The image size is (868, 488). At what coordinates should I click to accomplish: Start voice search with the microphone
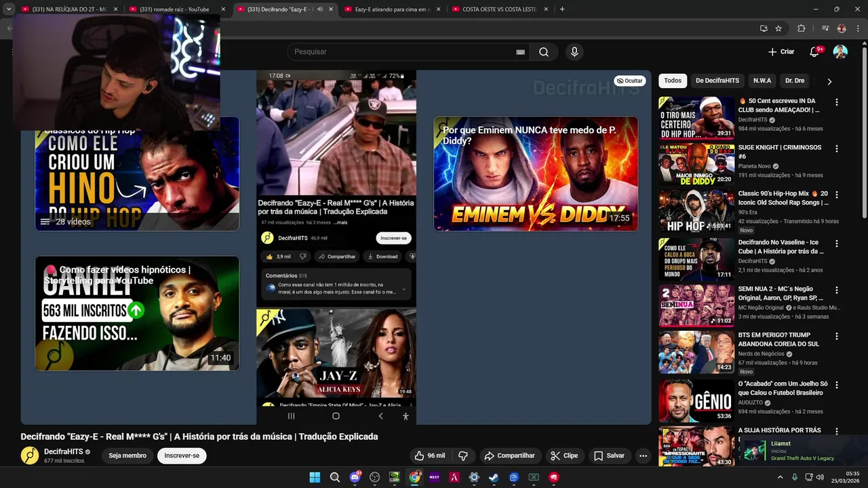coord(574,52)
